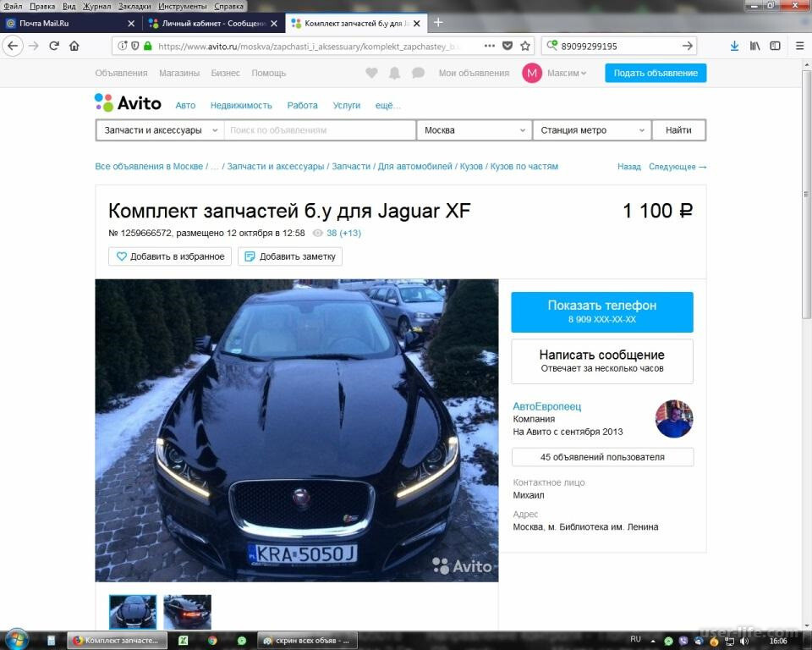Bookmark this page with the star icon
This screenshot has width=812, height=650.
pos(525,46)
